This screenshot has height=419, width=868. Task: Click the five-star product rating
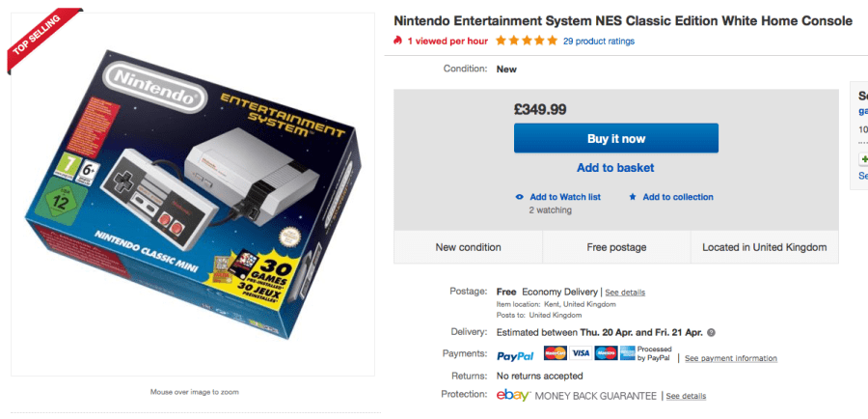click(x=526, y=42)
